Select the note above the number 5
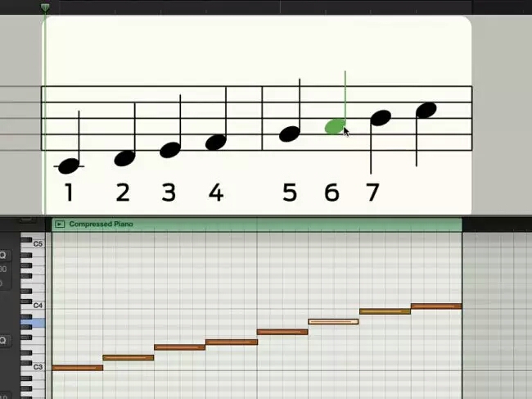 (290, 134)
